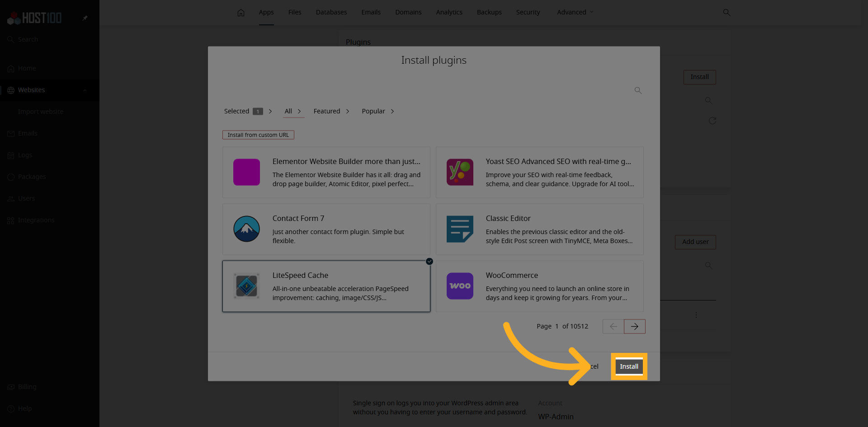This screenshot has width=868, height=427.
Task: Select the Classic Editor plugin title
Action: [508, 218]
